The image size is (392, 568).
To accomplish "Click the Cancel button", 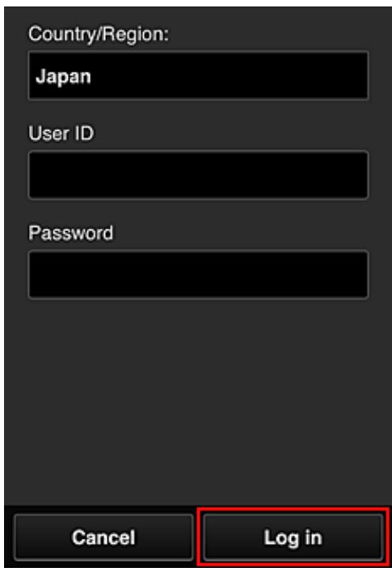I will tap(103, 537).
